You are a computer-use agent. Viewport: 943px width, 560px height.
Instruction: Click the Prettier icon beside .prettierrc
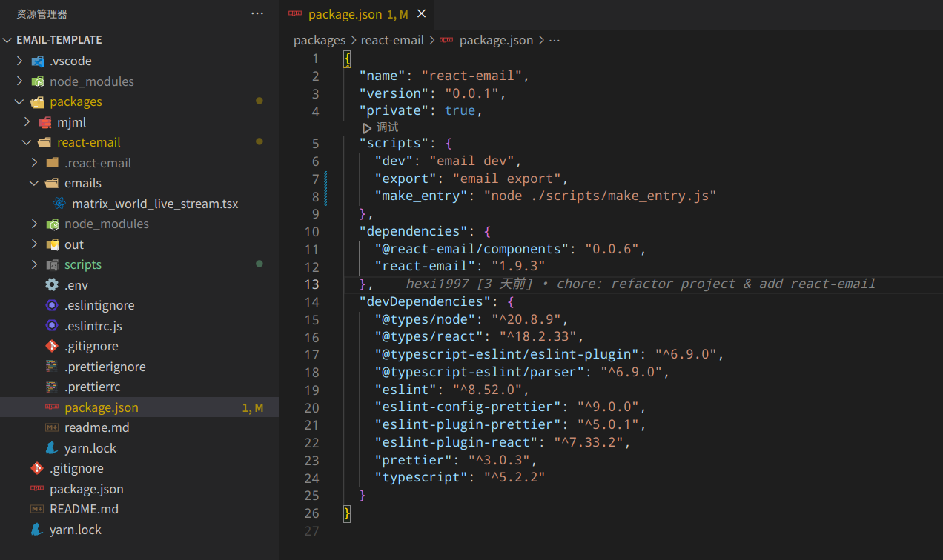tap(52, 387)
